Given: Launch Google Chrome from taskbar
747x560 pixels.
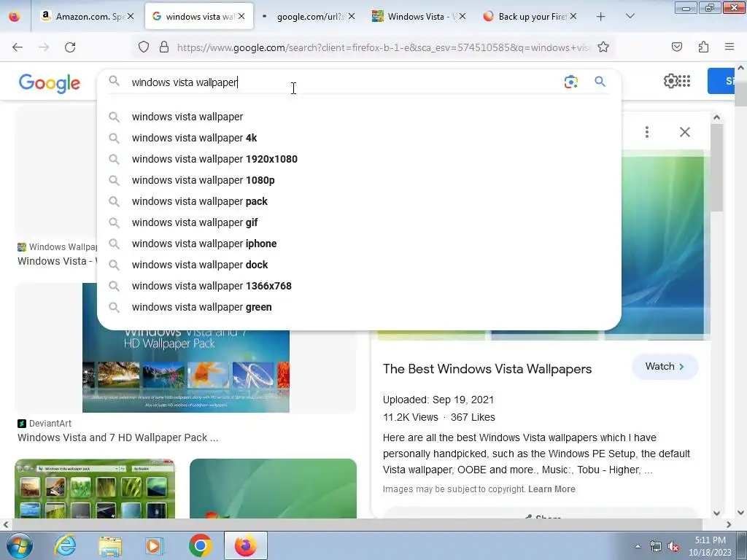Looking at the screenshot, I should pos(200,545).
